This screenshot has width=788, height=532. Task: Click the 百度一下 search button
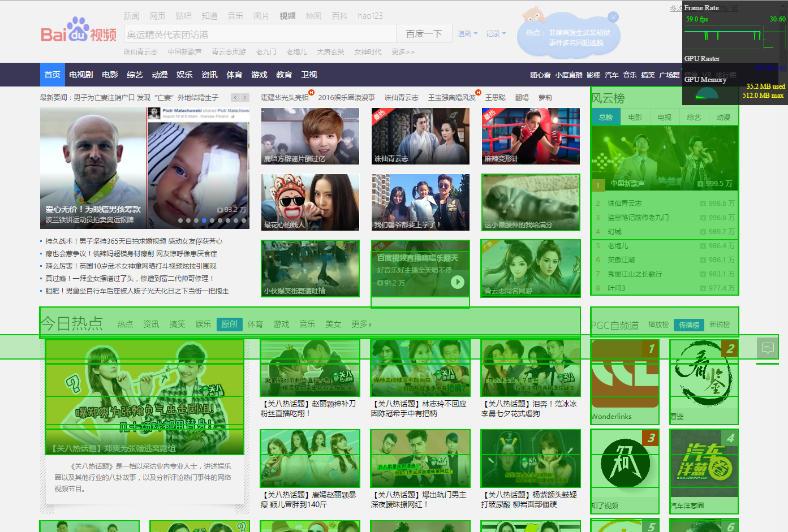pos(424,34)
